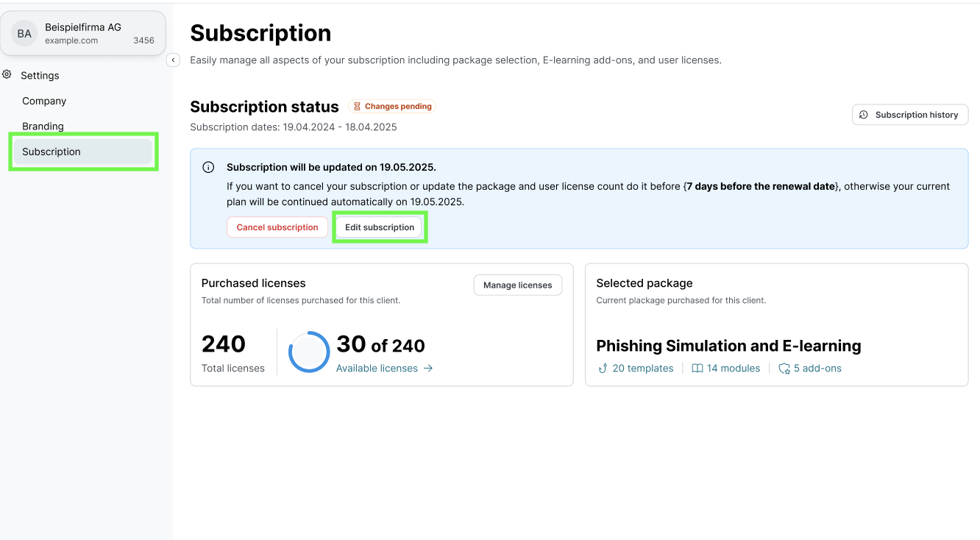Image resolution: width=980 pixels, height=540 pixels.
Task: Collapse the sidebar with the chevron button
Action: (x=173, y=60)
